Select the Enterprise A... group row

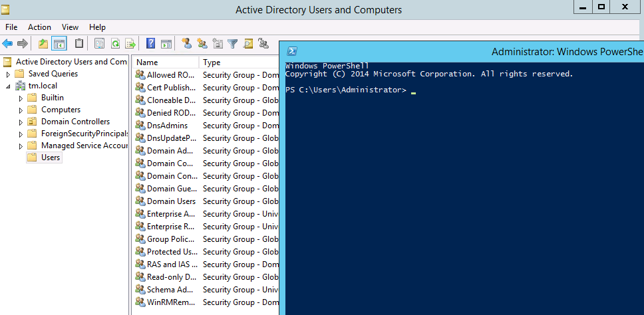coord(207,214)
